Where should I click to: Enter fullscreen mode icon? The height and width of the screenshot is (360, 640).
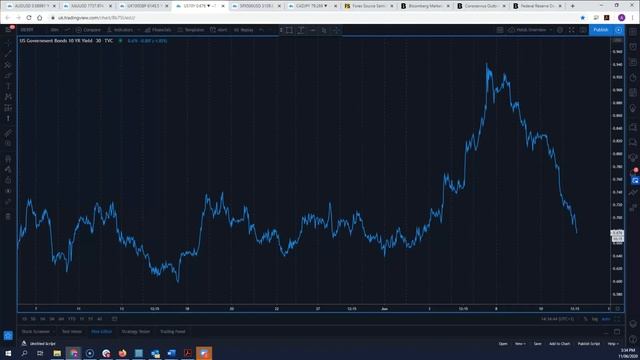click(x=571, y=30)
